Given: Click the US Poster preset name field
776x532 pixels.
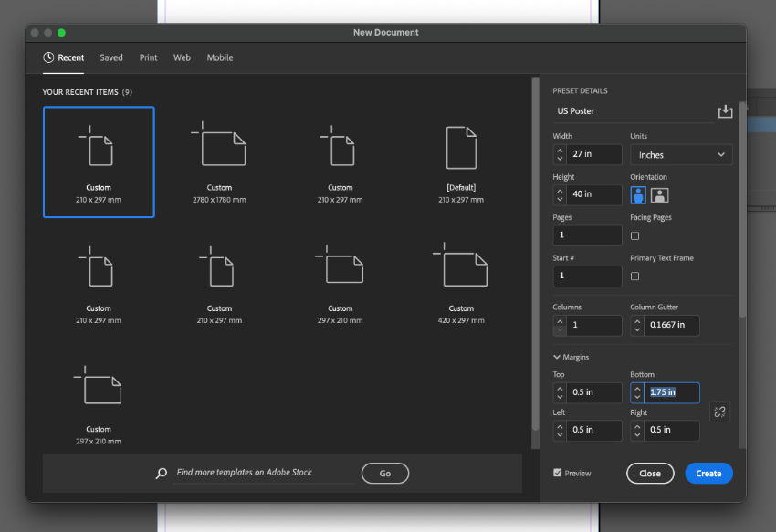Looking at the screenshot, I should tap(633, 111).
